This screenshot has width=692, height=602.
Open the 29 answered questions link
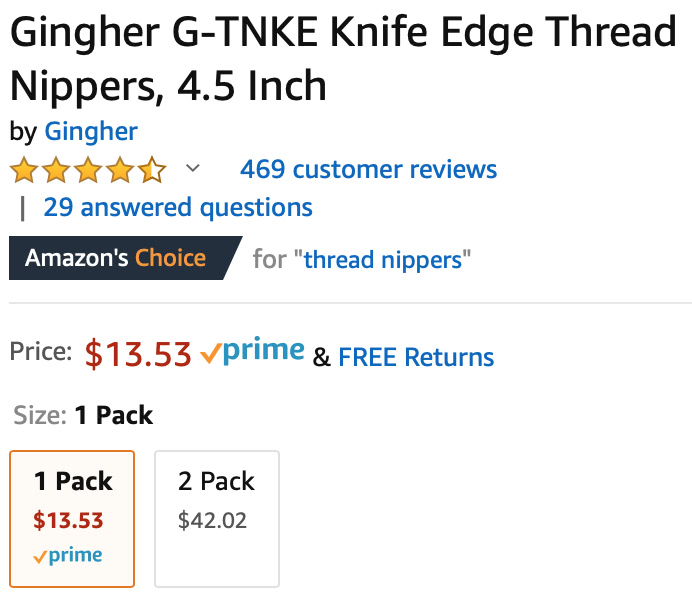(178, 207)
